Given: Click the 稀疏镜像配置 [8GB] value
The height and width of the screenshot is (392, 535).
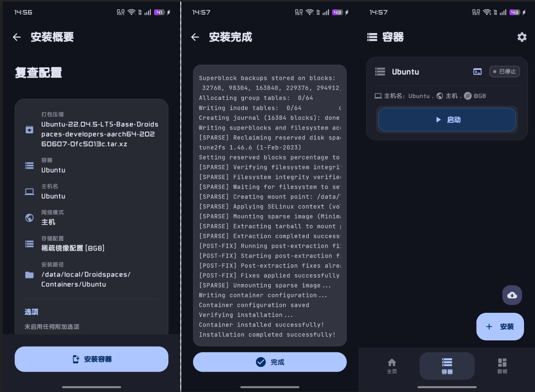Looking at the screenshot, I should [x=73, y=248].
